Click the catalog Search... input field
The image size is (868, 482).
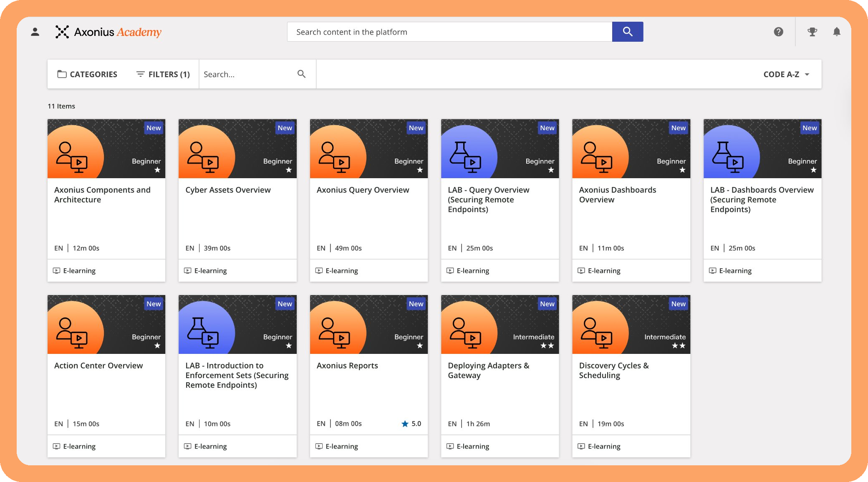[247, 74]
